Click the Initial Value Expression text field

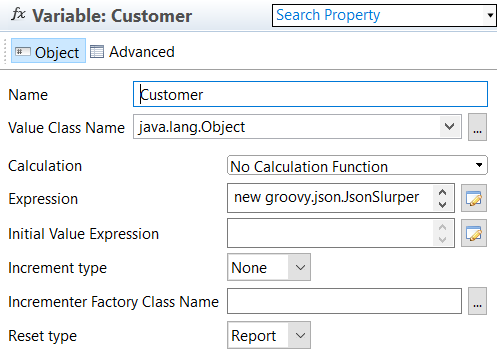pos(330,233)
